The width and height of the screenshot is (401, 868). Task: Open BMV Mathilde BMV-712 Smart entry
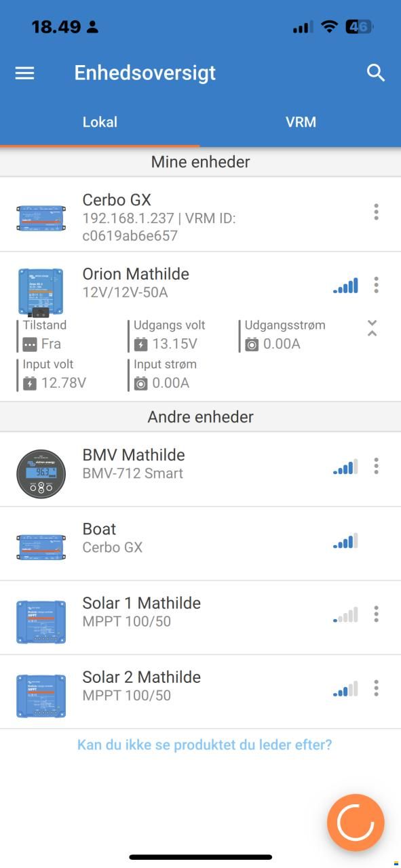pos(200,469)
